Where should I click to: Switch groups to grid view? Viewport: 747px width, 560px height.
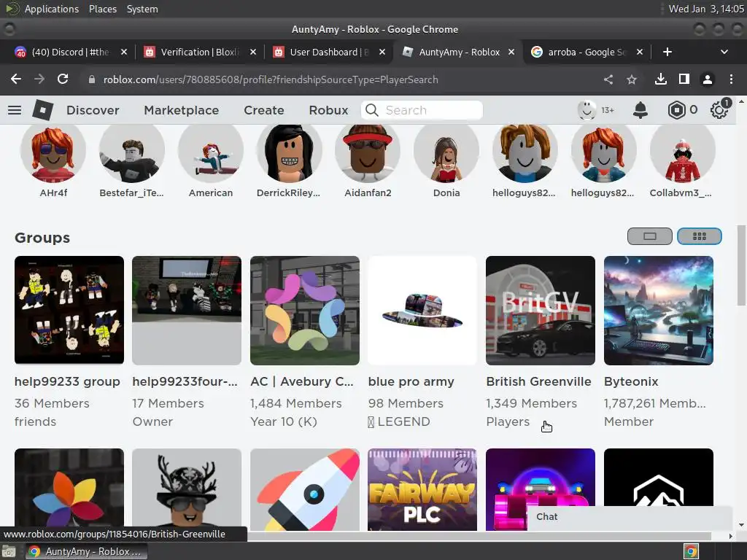tap(700, 236)
